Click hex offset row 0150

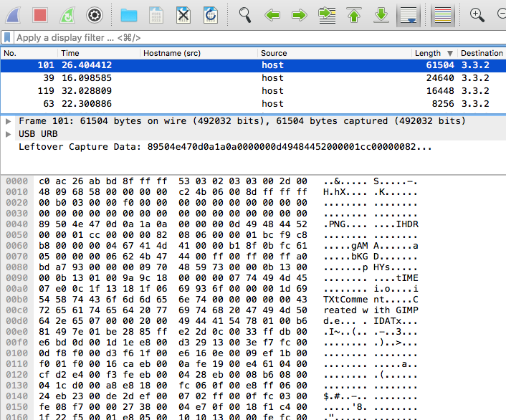tap(16, 407)
